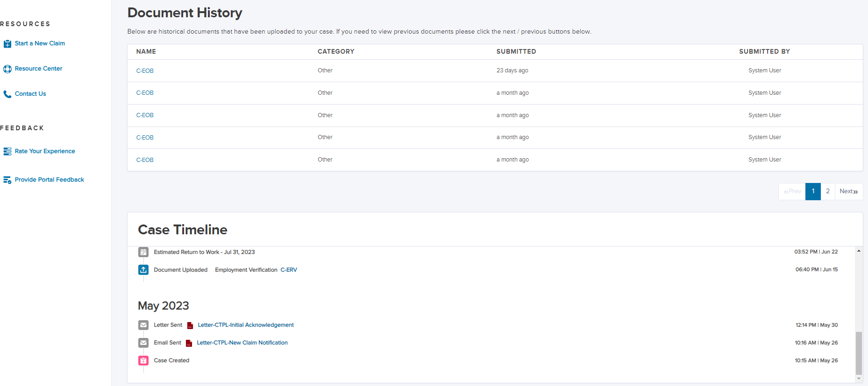Click the Letter Sent envelope icon
868x386 pixels.
(x=143, y=325)
